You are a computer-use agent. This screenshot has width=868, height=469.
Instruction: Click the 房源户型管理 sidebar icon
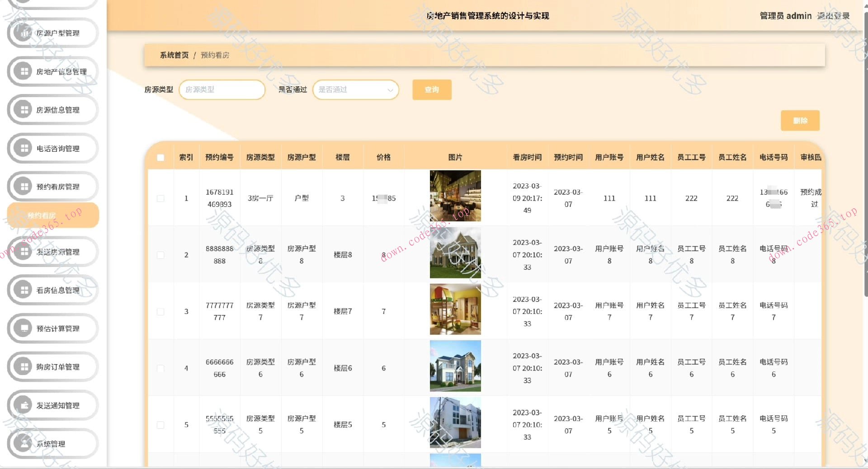click(x=23, y=33)
